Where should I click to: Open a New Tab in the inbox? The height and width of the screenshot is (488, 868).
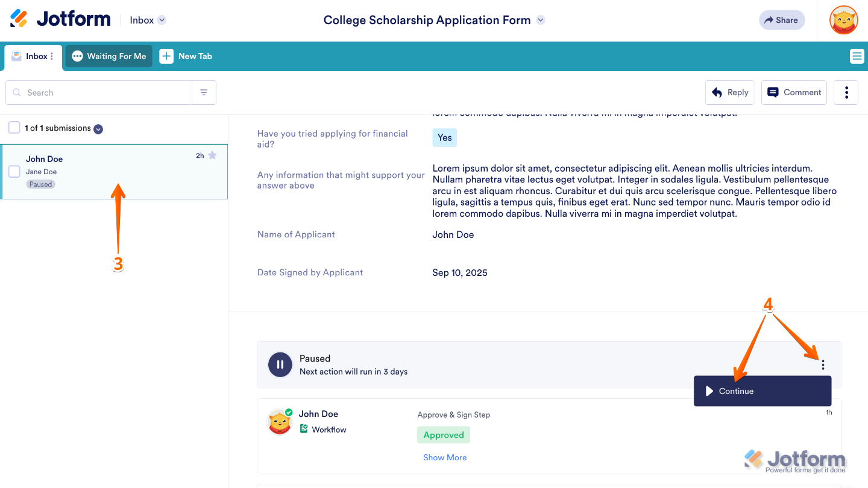pos(186,56)
